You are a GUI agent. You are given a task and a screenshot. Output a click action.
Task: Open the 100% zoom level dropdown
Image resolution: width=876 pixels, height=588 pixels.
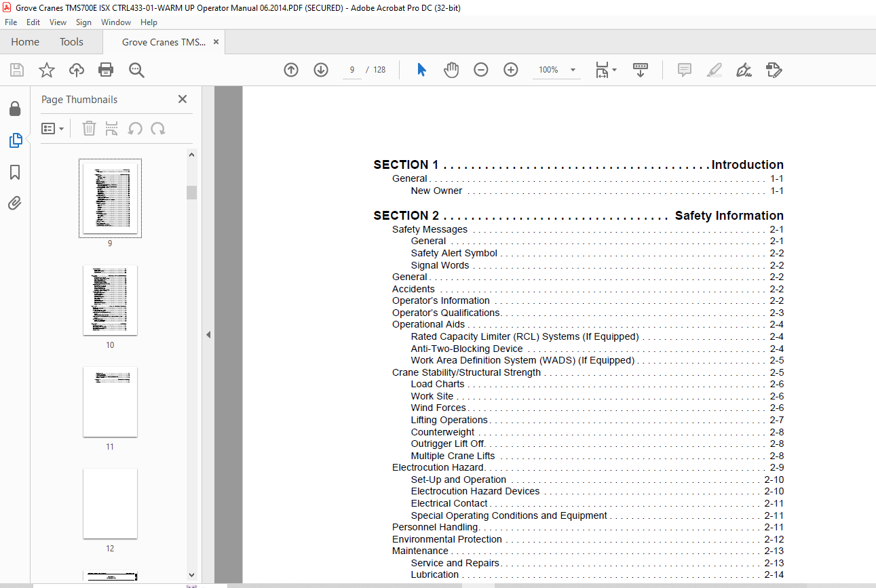573,70
